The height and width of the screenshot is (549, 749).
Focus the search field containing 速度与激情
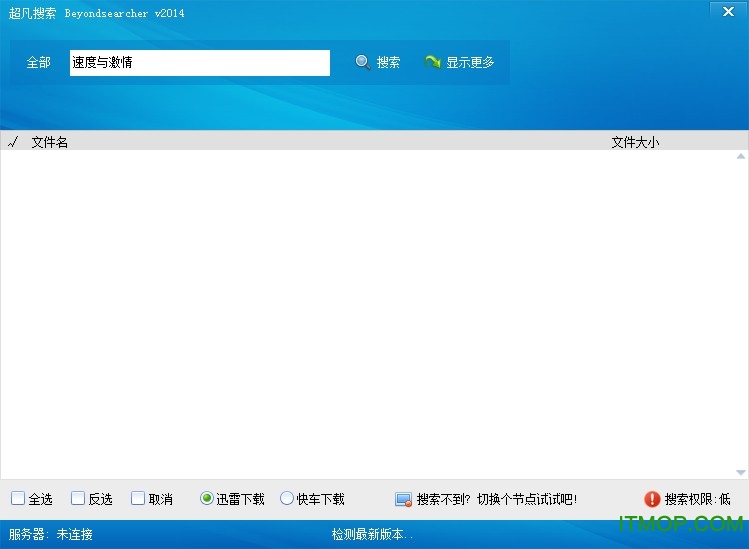(199, 63)
